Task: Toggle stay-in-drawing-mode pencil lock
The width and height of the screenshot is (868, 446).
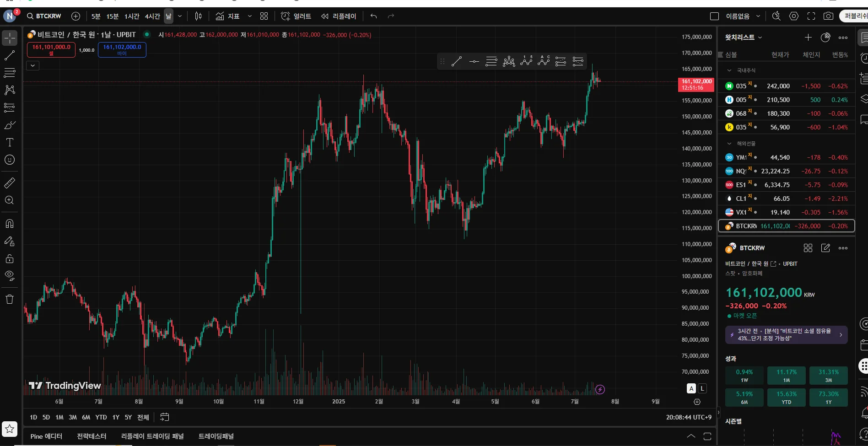Action: click(10, 241)
